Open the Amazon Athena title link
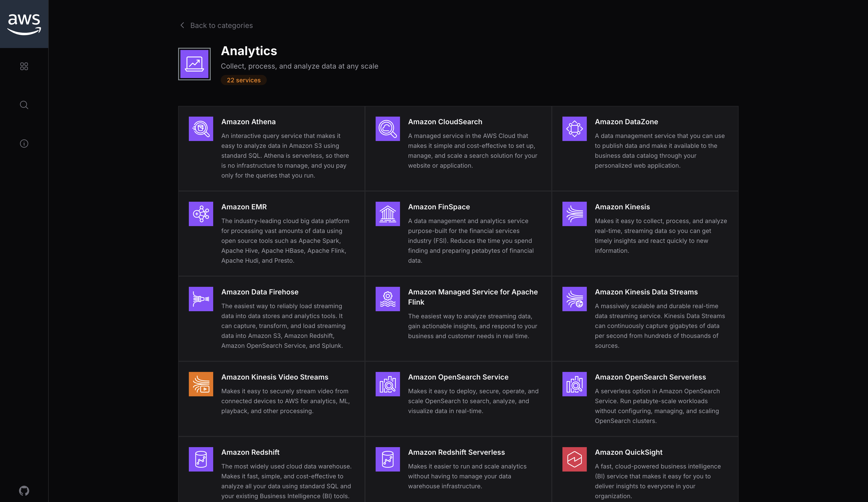The image size is (868, 502). 248,122
